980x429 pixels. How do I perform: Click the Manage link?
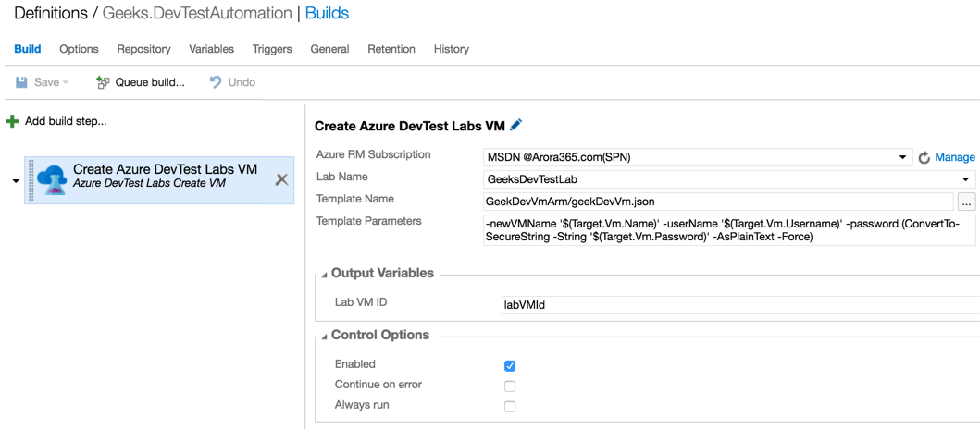pos(954,157)
